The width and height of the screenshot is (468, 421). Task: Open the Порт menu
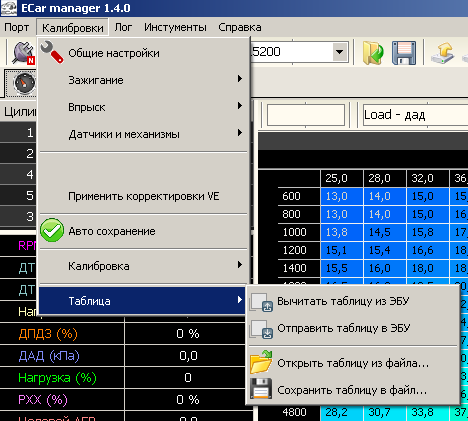click(x=17, y=27)
